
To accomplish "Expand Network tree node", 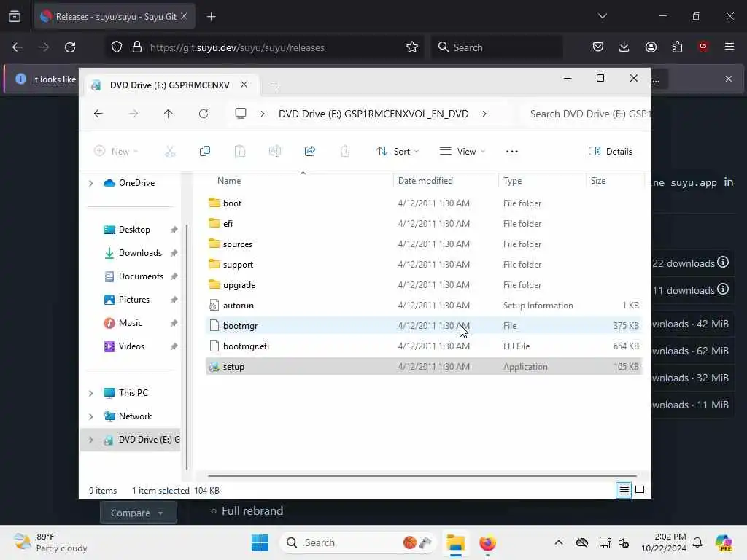I will [91, 416].
